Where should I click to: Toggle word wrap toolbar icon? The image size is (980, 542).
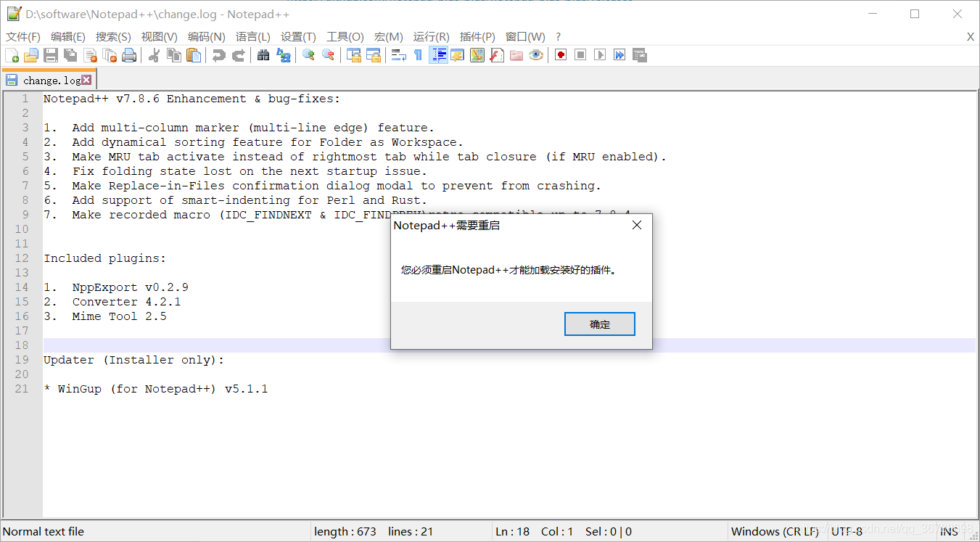tap(398, 55)
